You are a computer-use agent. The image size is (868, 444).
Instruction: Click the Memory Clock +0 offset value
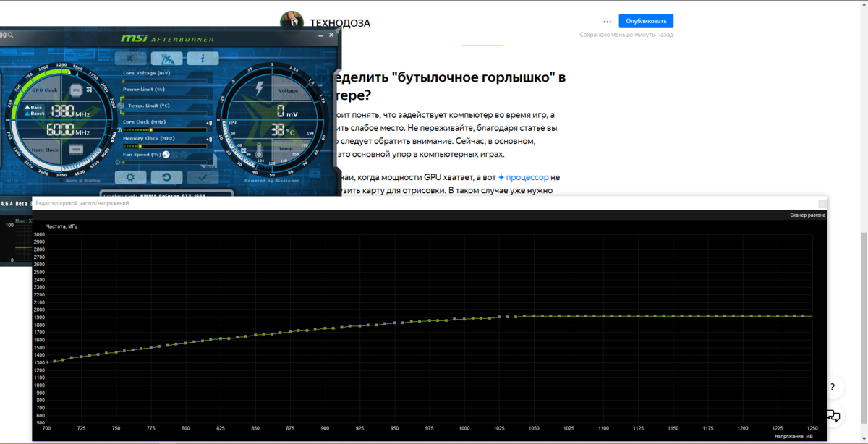pos(210,139)
